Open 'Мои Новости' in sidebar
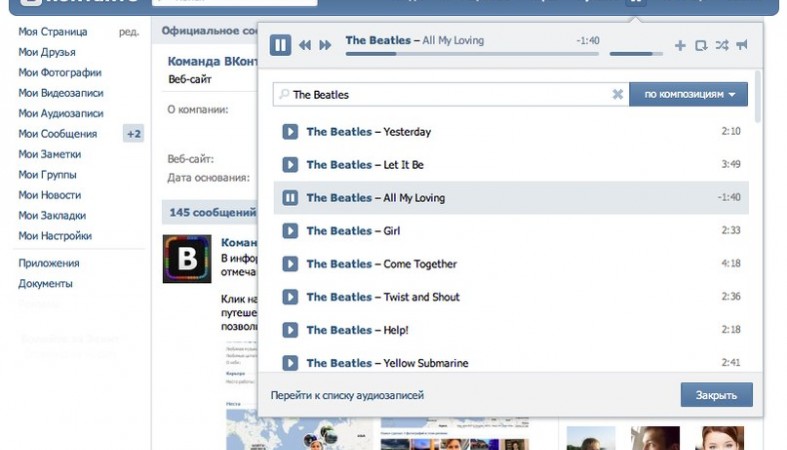 50,195
